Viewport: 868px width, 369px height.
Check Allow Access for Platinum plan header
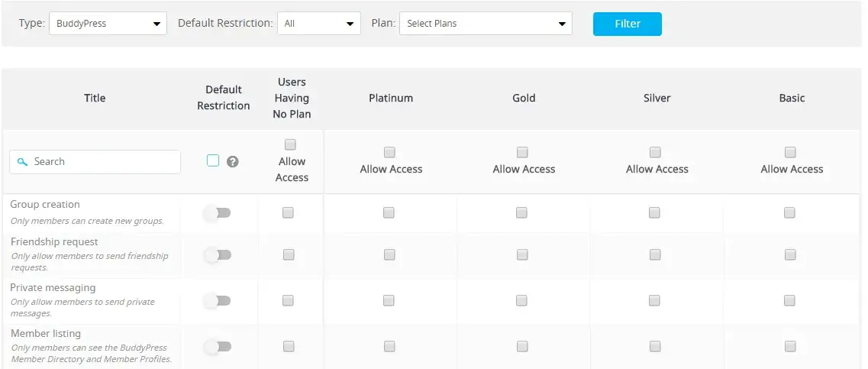click(x=390, y=152)
